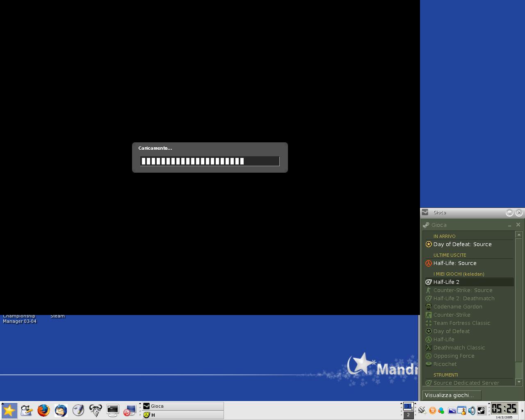This screenshot has height=420, width=525.
Task: Select Day of Defeat under my games
Action: [x=469, y=331]
